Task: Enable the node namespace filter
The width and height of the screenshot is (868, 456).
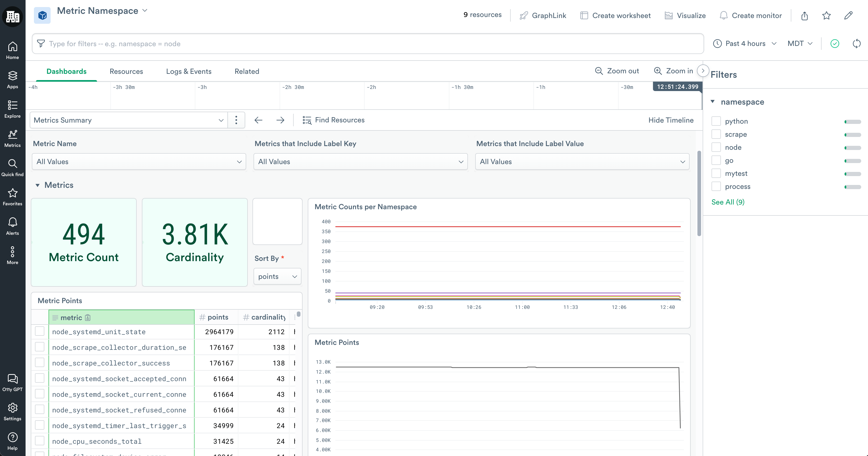Action: (x=716, y=147)
